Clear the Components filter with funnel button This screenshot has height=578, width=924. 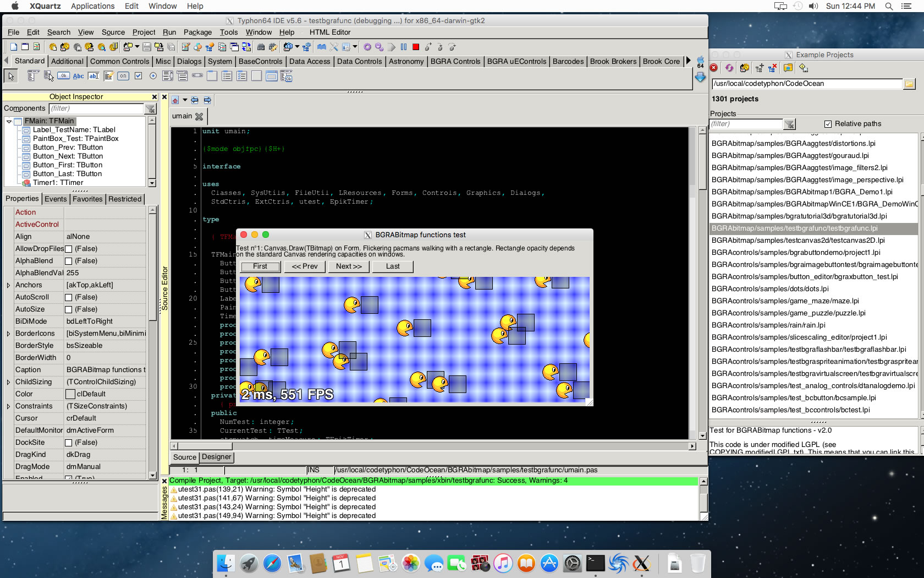[x=150, y=108]
